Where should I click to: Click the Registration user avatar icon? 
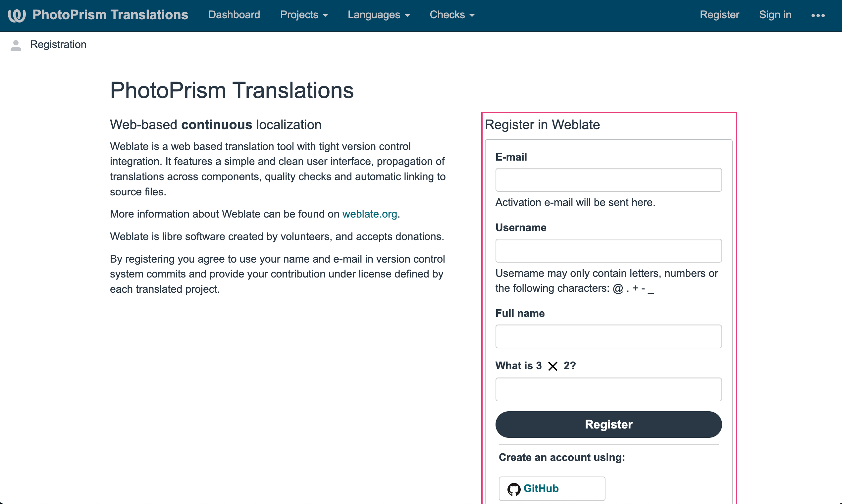16,45
